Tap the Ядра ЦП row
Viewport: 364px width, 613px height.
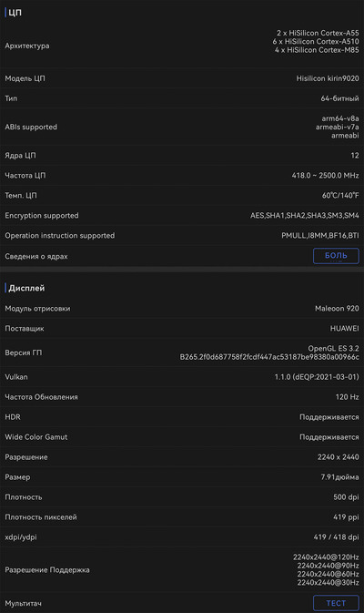[182, 155]
